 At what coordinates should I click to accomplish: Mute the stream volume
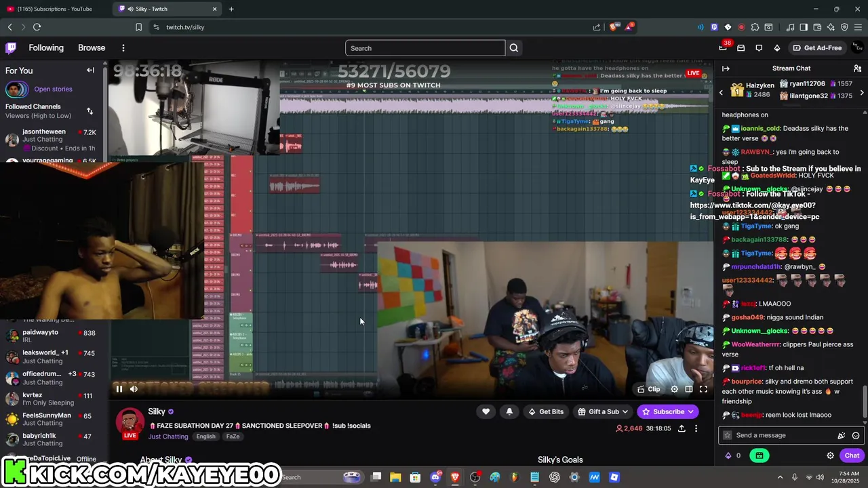(x=134, y=389)
